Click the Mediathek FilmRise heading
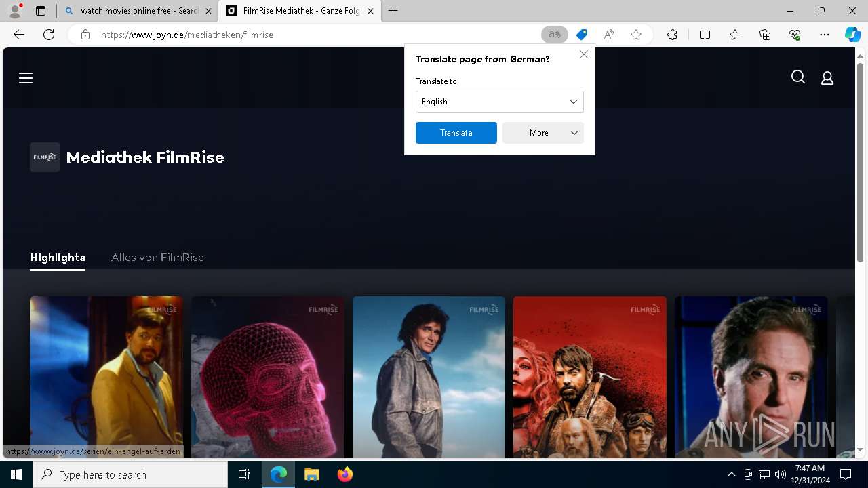 (145, 157)
